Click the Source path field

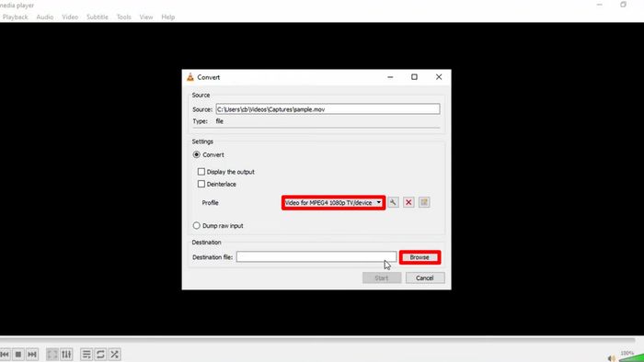(x=328, y=109)
